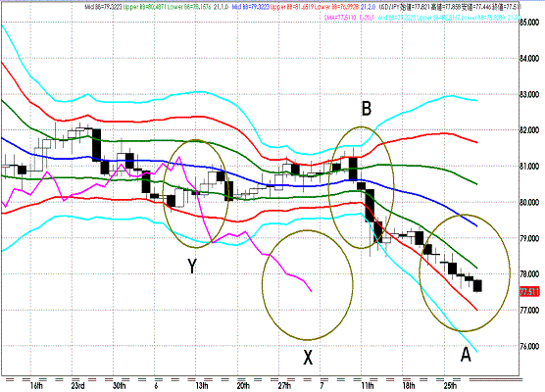The height and width of the screenshot is (392, 545).
Task: Click the last black candlestick near 77.511
Action: tap(478, 285)
